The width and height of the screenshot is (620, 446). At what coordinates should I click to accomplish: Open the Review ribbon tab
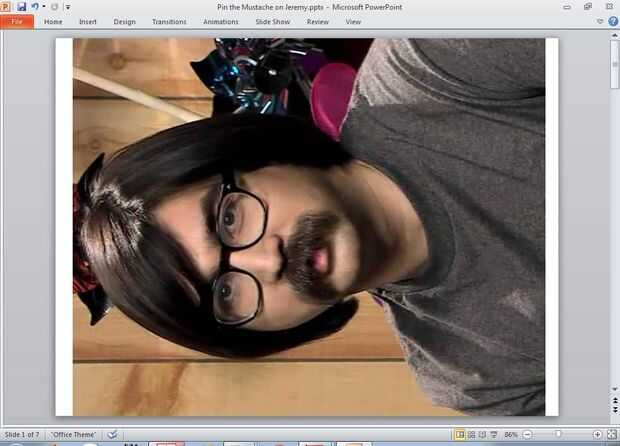click(x=318, y=22)
